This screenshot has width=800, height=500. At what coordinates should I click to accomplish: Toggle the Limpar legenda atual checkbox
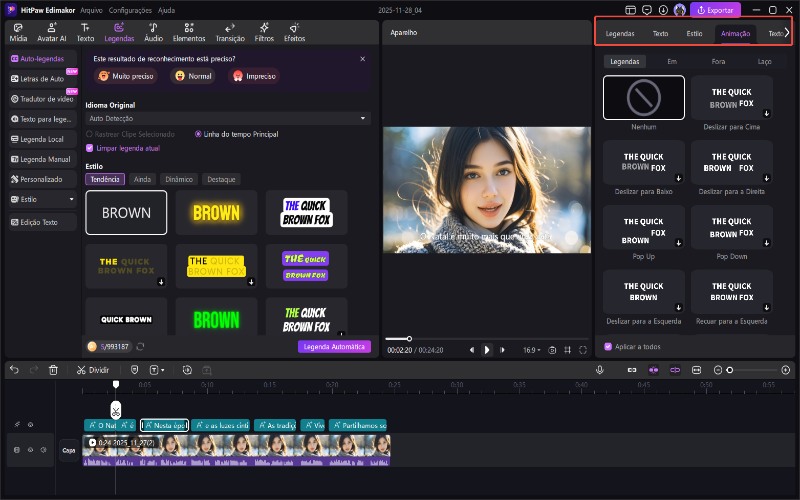(90, 148)
